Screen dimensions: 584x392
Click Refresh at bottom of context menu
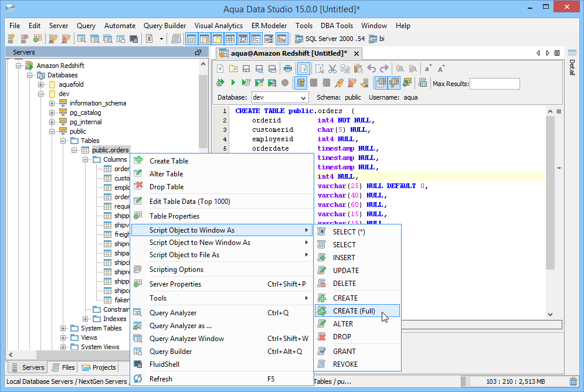tap(222, 379)
